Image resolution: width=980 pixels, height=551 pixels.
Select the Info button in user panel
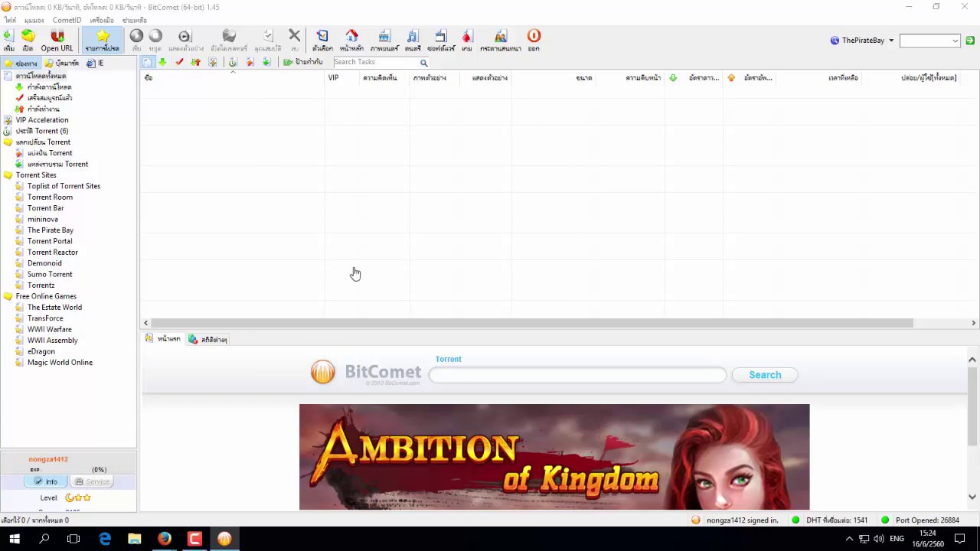pos(46,482)
